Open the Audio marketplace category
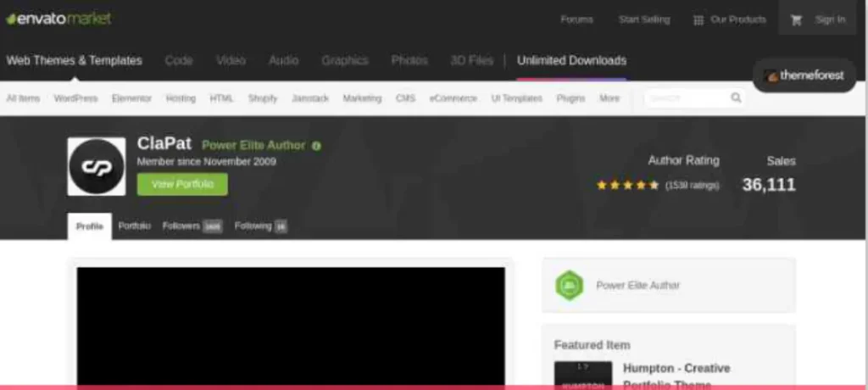868x390 pixels. (x=283, y=60)
